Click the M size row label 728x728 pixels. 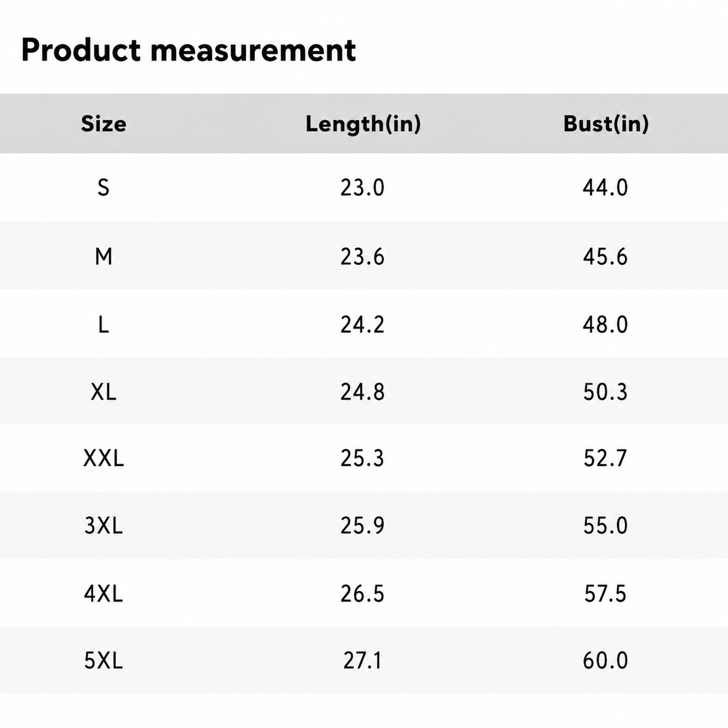(x=103, y=256)
